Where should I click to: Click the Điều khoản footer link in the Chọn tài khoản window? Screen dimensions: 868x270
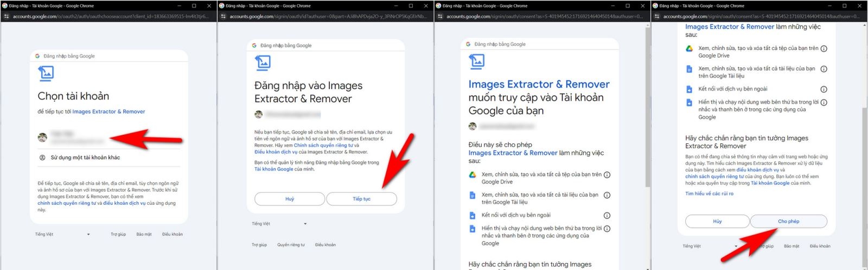click(x=173, y=234)
